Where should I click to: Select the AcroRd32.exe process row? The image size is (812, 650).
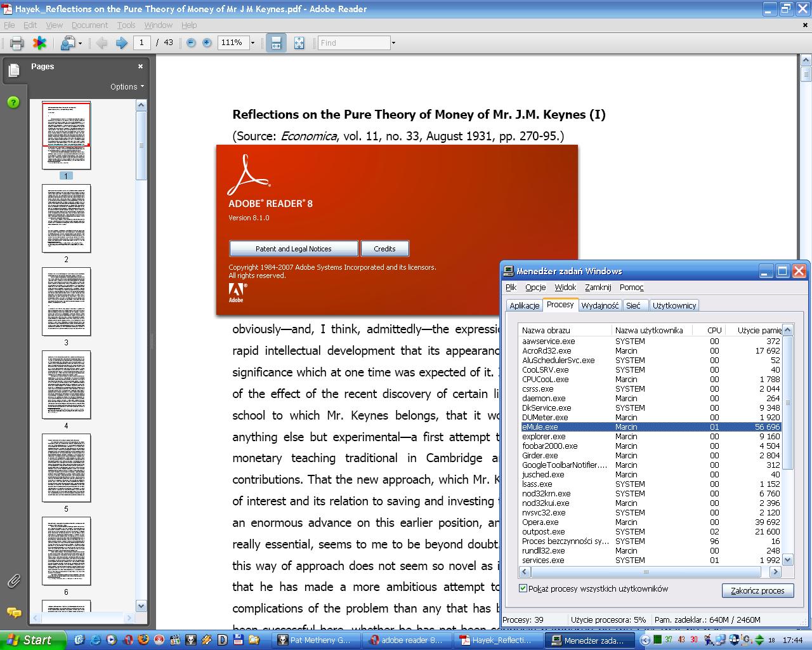coord(651,350)
